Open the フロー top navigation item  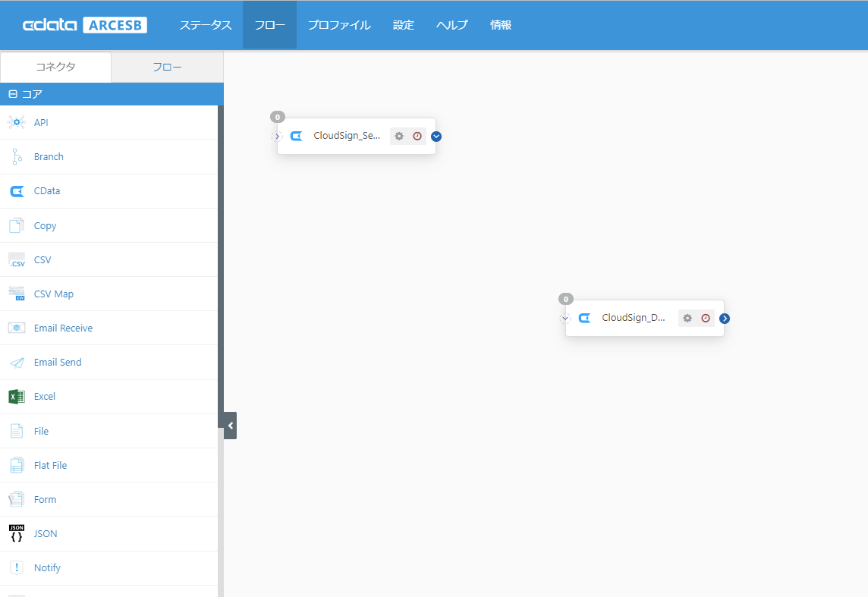[x=269, y=25]
